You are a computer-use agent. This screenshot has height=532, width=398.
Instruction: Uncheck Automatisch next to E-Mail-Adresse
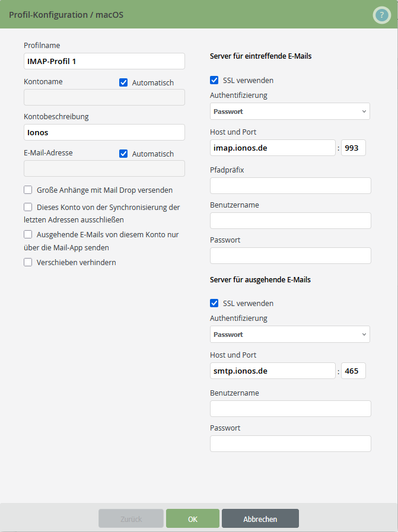point(123,154)
